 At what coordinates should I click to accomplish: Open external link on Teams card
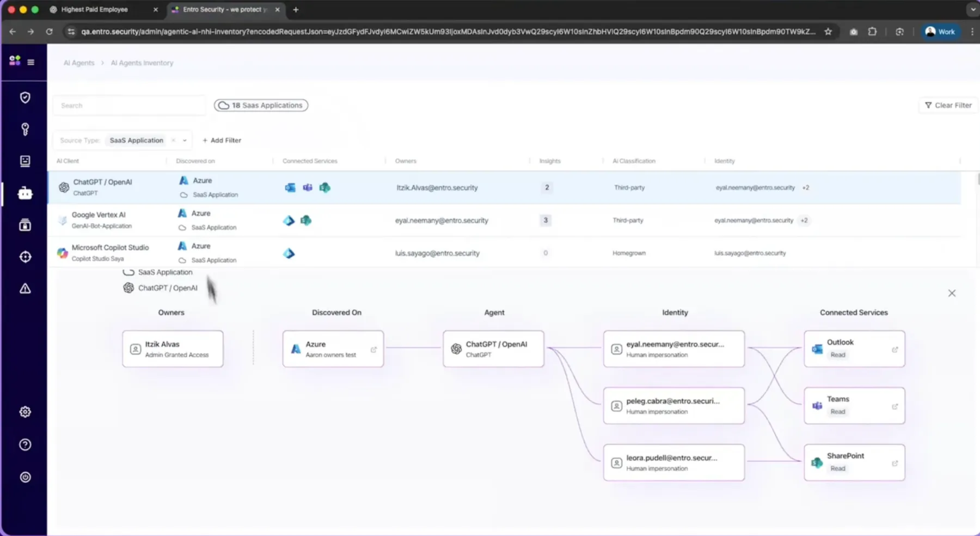click(x=895, y=406)
